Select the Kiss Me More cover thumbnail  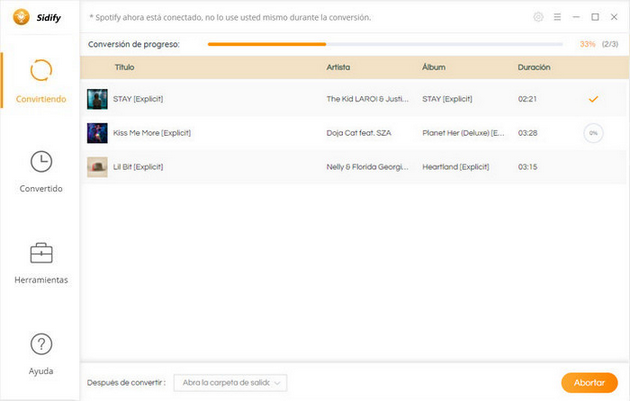(x=97, y=133)
